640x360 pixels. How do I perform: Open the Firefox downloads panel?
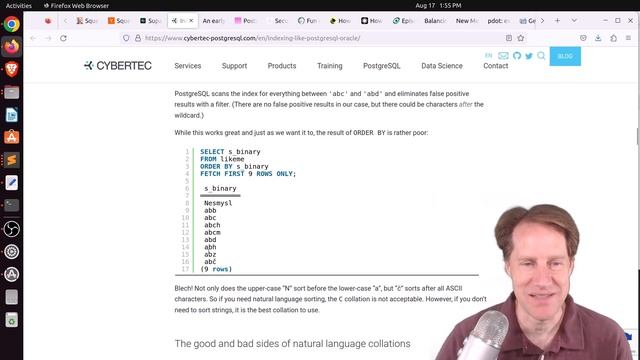pos(598,38)
